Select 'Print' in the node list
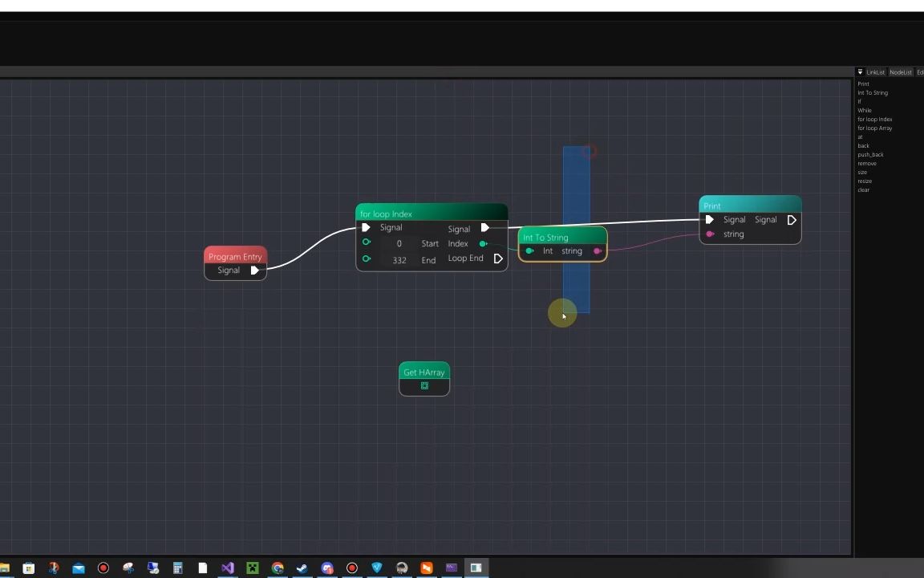Image resolution: width=924 pixels, height=578 pixels. point(863,83)
